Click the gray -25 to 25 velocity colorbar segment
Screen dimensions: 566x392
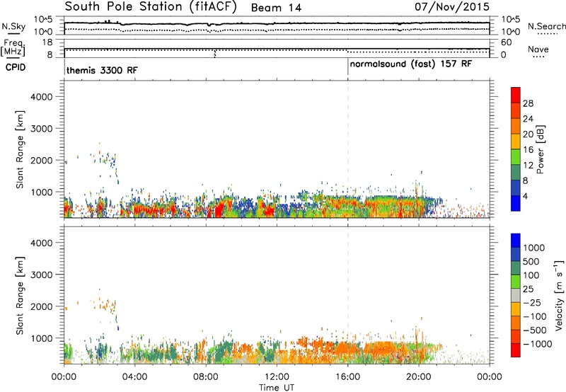click(x=516, y=296)
